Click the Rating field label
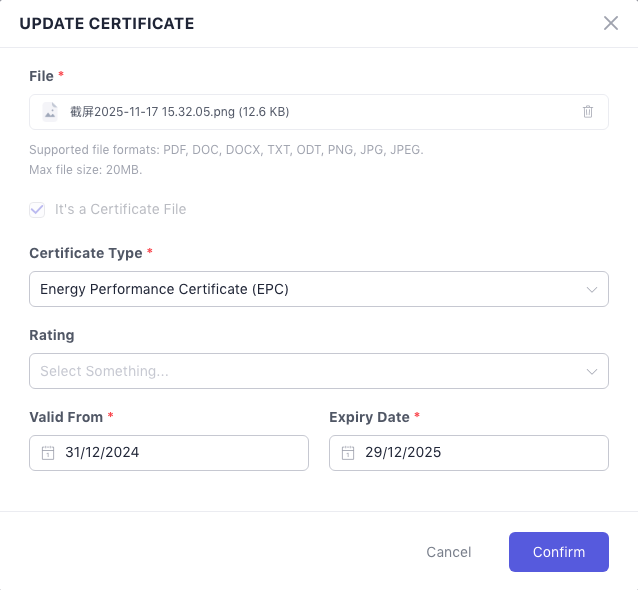Screen dimensions: 638x590 52,335
